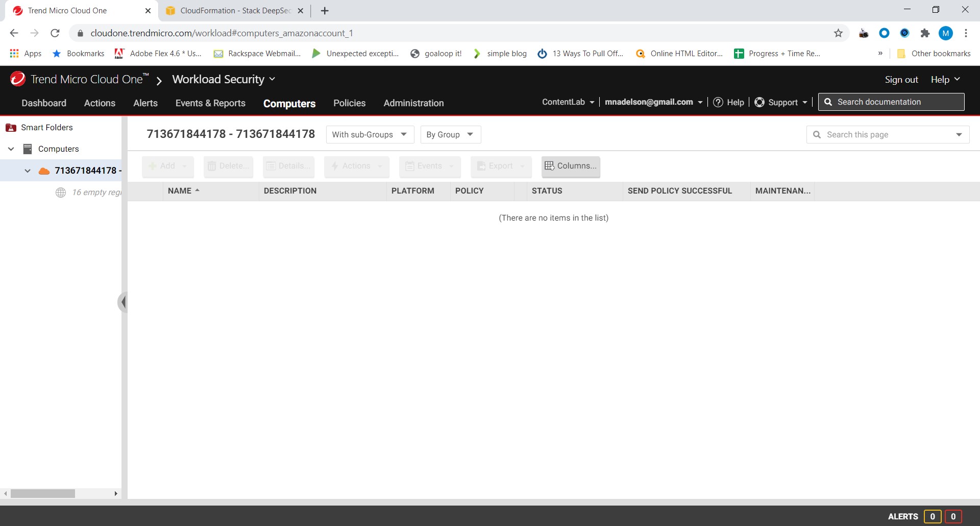Click the Smart Folders icon in sidebar
Viewport: 980px width, 526px height.
coord(11,128)
